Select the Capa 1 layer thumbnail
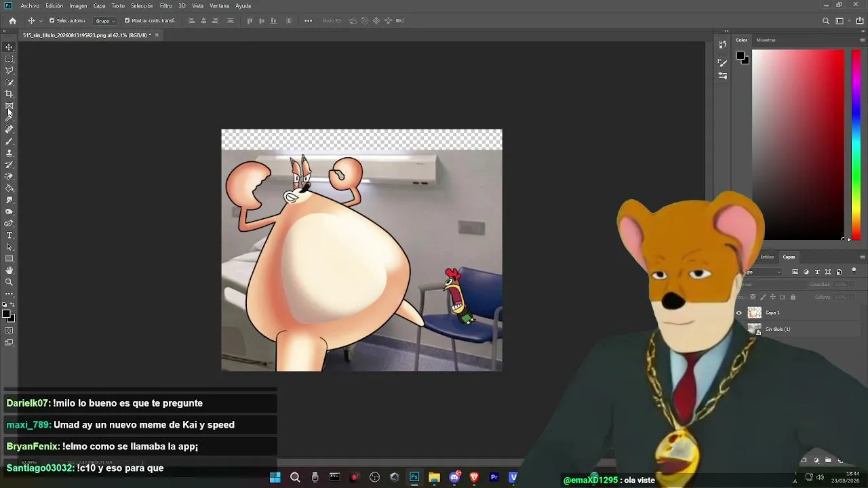The width and height of the screenshot is (868, 488). click(754, 312)
